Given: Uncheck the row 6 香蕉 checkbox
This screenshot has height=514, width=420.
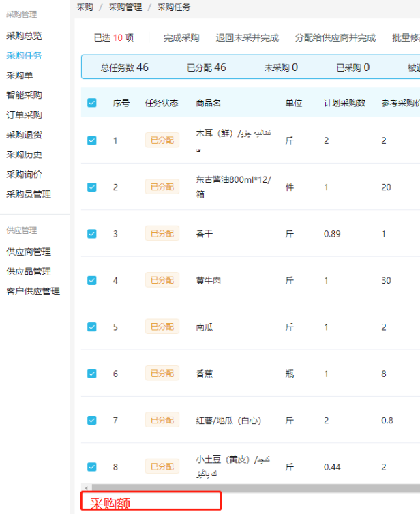Looking at the screenshot, I should [x=92, y=374].
